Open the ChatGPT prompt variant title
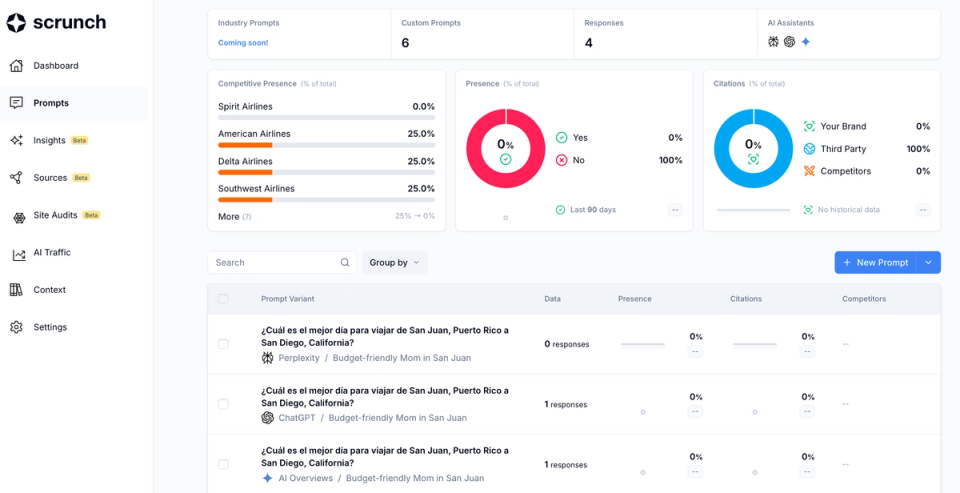Image resolution: width=960 pixels, height=493 pixels. click(x=384, y=397)
